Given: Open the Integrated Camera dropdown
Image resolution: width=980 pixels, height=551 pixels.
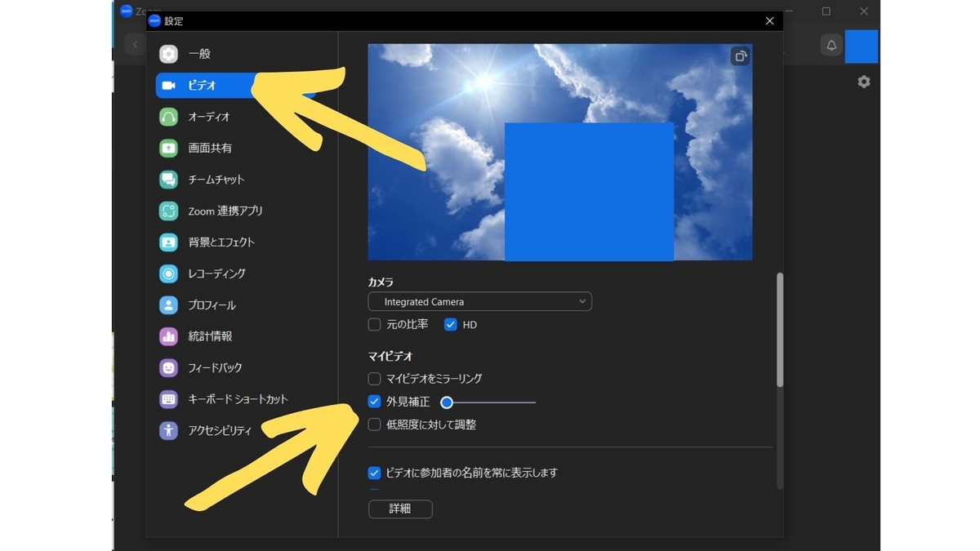Looking at the screenshot, I should click(479, 302).
